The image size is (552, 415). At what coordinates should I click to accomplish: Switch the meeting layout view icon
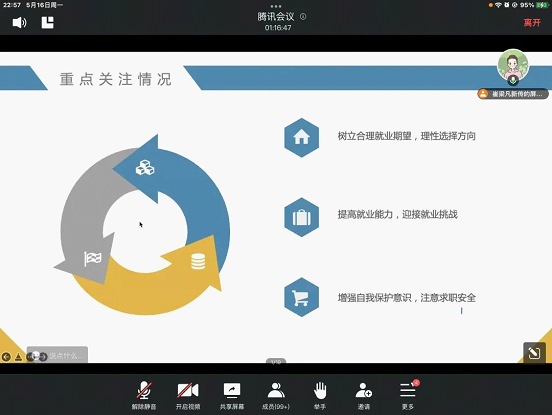click(48, 23)
